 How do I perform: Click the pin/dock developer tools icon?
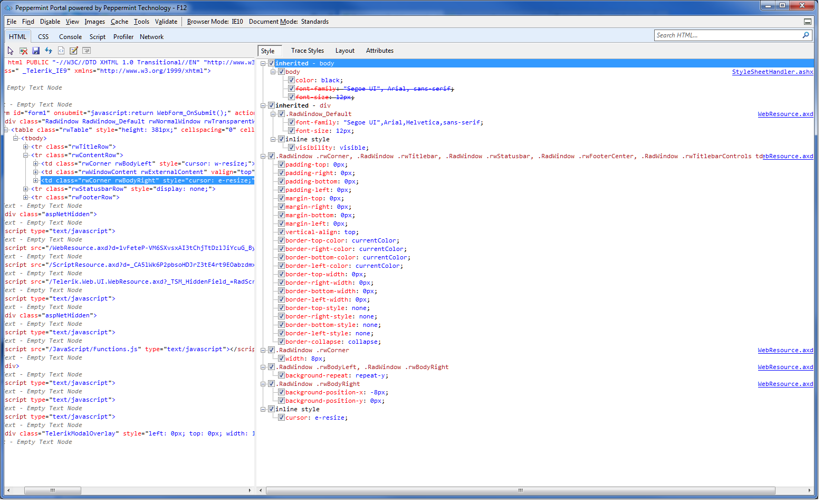(x=807, y=22)
